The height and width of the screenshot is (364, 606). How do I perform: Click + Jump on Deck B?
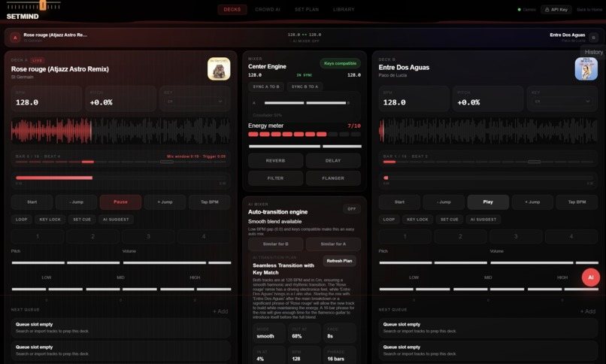532,202
